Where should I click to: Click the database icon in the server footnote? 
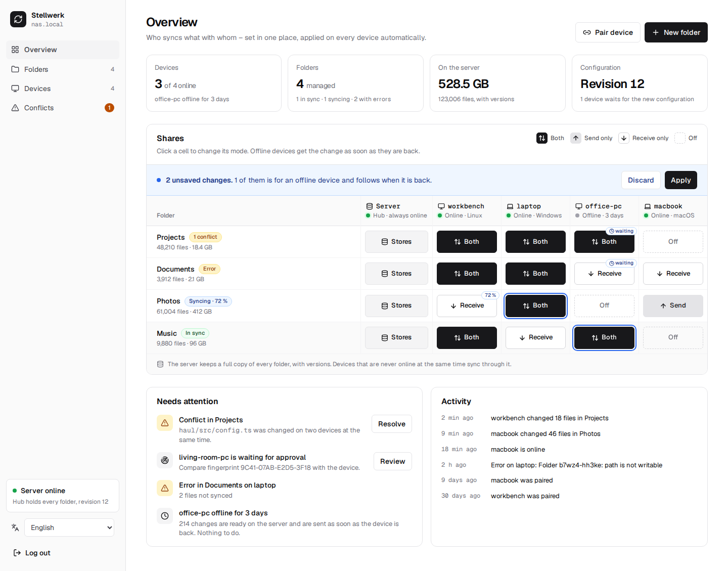coord(160,364)
